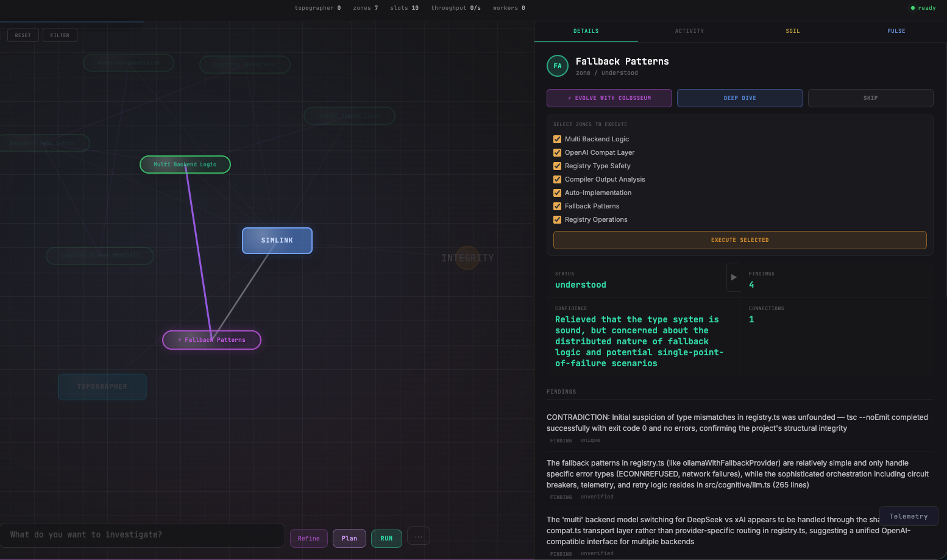Open the ellipsis options menu beside RUN

pyautogui.click(x=418, y=536)
